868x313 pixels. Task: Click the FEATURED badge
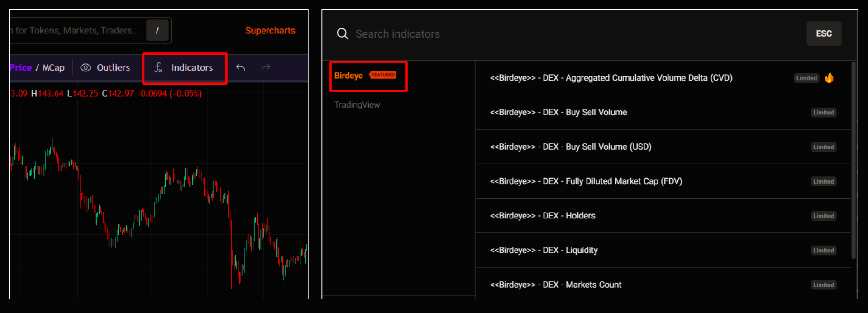click(x=383, y=75)
